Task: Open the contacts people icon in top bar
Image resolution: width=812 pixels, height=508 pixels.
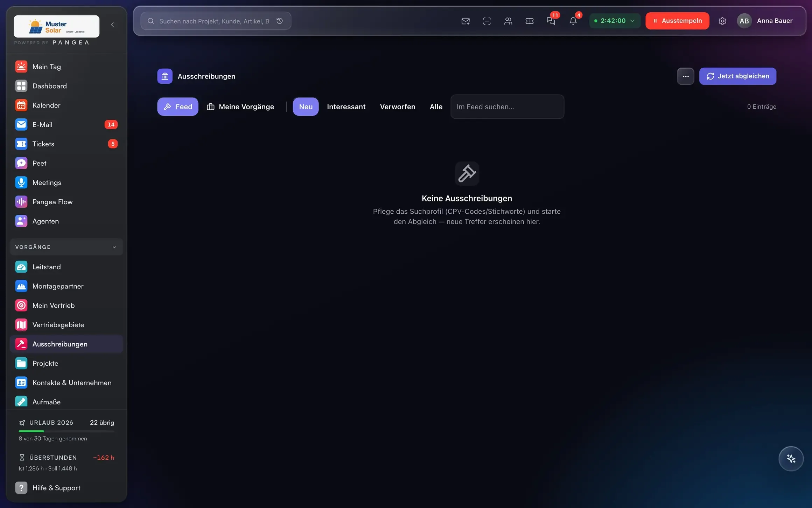Action: (508, 21)
